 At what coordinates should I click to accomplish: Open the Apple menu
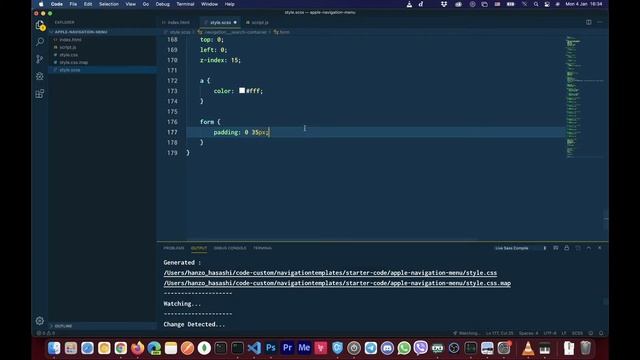pos(41,4)
